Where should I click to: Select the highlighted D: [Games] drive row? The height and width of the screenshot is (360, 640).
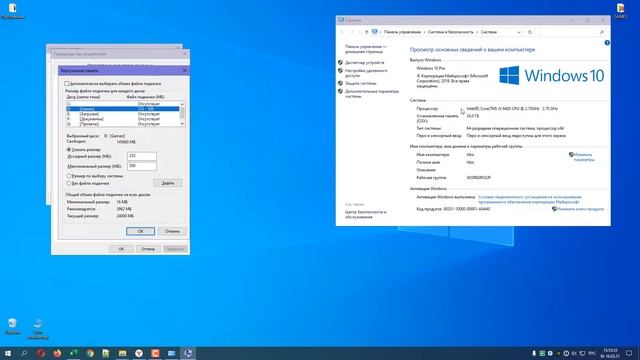pyautogui.click(x=122, y=109)
